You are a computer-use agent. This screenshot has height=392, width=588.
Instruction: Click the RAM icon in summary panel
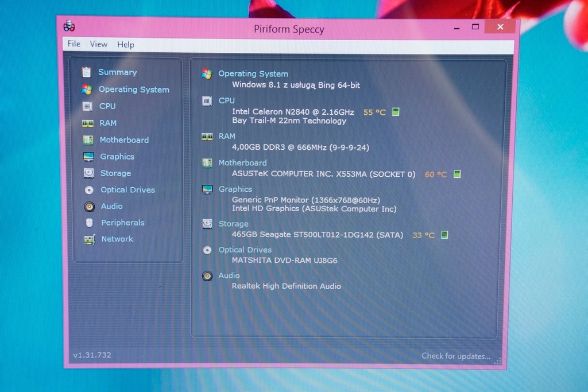click(207, 137)
